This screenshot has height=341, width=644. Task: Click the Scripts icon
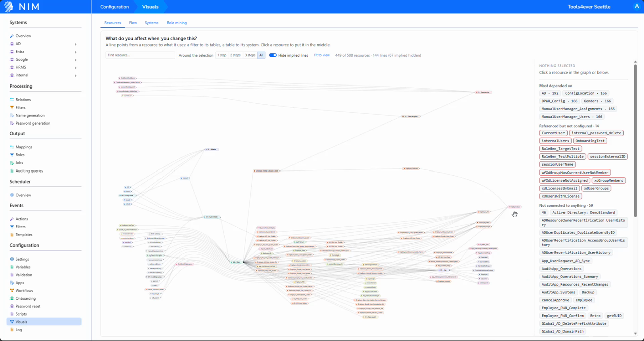pyautogui.click(x=12, y=314)
